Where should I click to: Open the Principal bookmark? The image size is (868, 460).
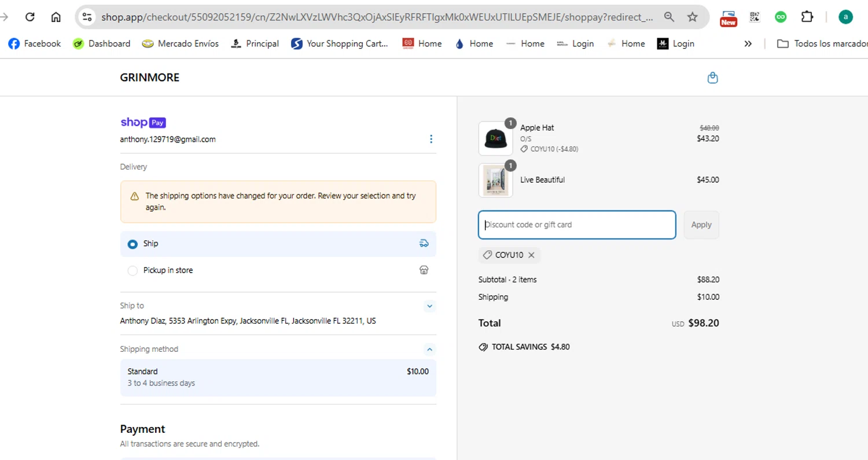(x=255, y=43)
